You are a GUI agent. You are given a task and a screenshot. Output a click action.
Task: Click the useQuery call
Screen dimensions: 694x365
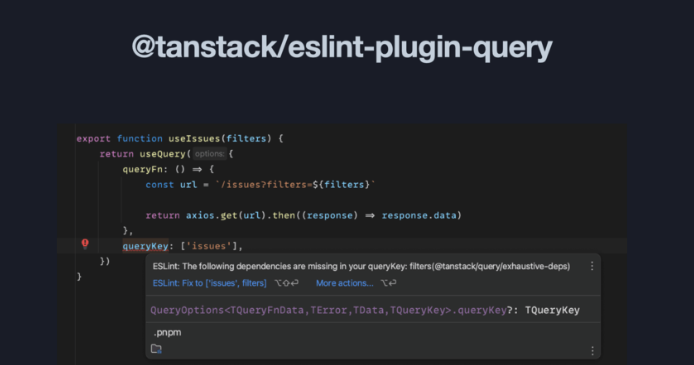coord(162,154)
